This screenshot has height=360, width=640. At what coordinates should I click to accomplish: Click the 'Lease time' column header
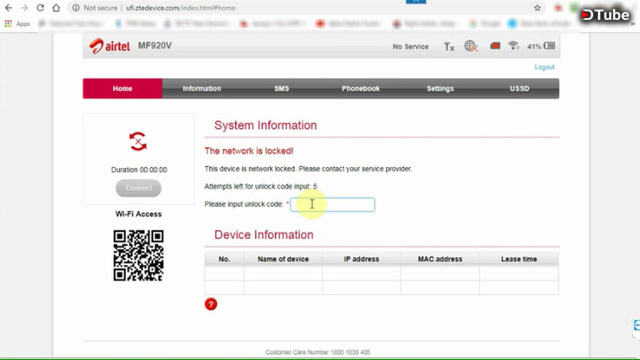click(x=519, y=259)
